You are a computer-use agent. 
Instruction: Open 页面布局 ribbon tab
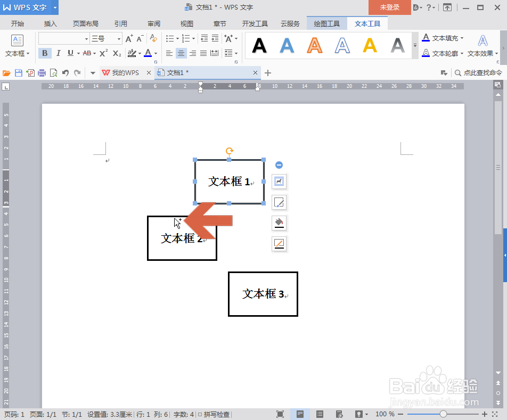(85, 23)
